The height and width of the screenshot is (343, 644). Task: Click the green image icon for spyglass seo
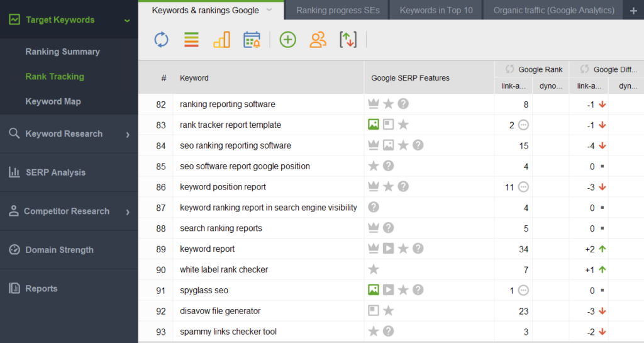click(x=374, y=290)
